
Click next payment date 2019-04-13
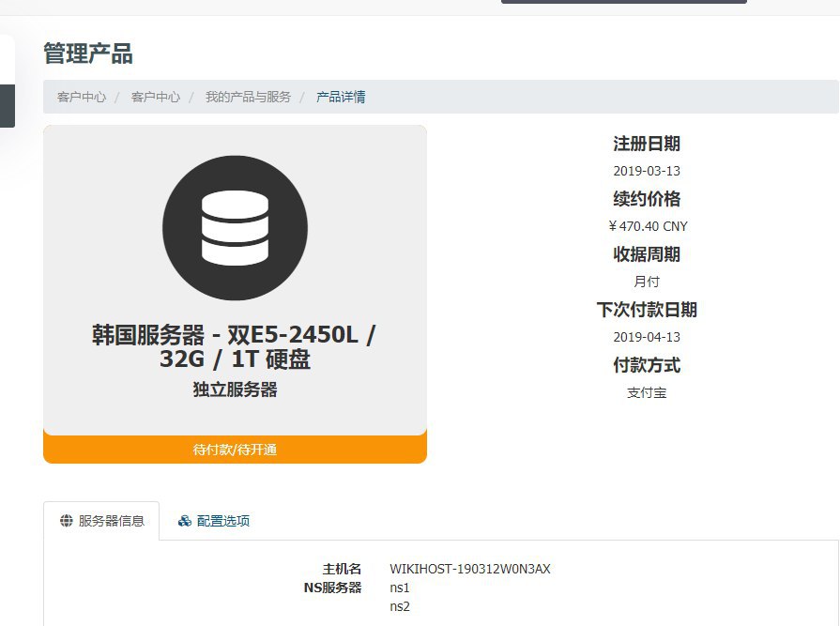(x=647, y=337)
